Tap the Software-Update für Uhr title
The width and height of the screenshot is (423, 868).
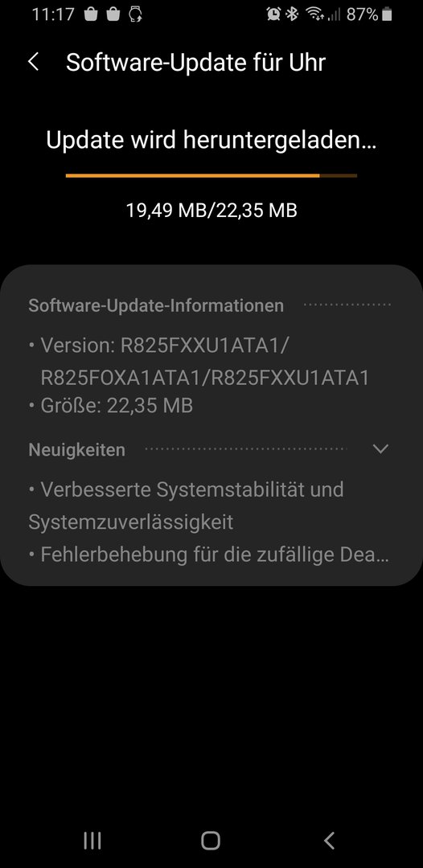point(195,63)
